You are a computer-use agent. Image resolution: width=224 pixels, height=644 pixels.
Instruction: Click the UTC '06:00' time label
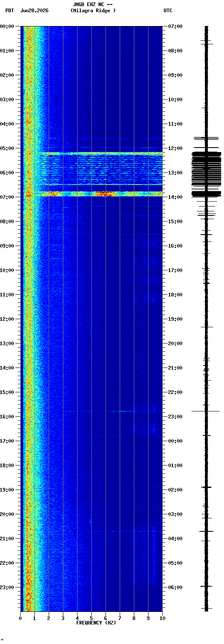pyautogui.click(x=175, y=587)
